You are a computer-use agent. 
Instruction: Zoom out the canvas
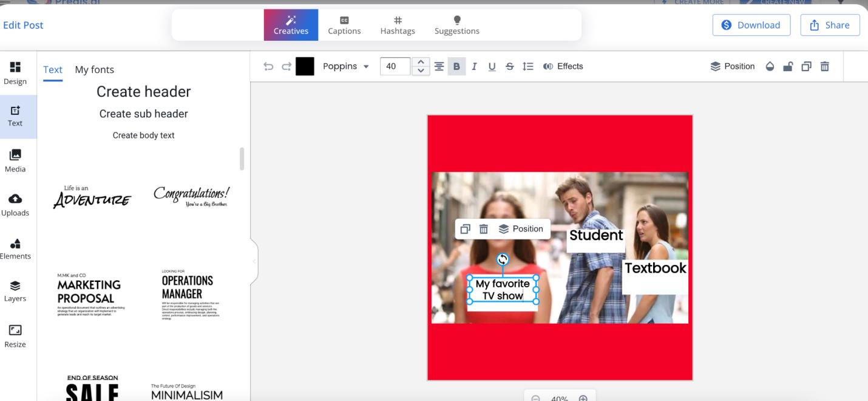(x=535, y=399)
